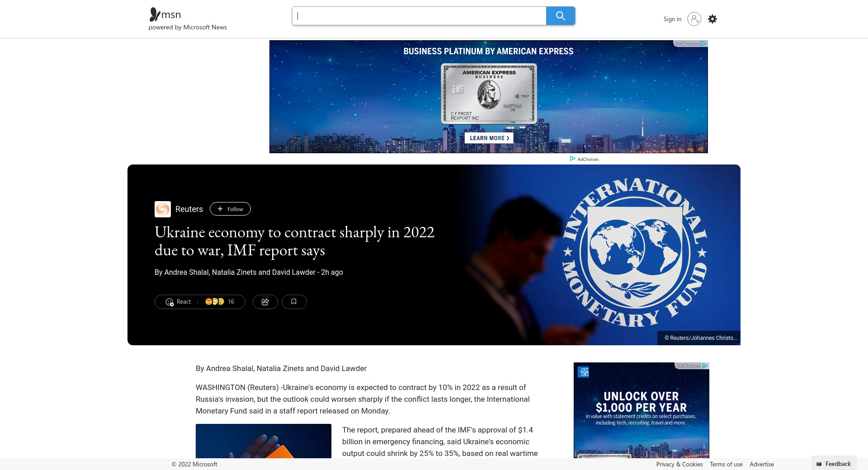Click the article headline about Ukraine economy

click(294, 241)
